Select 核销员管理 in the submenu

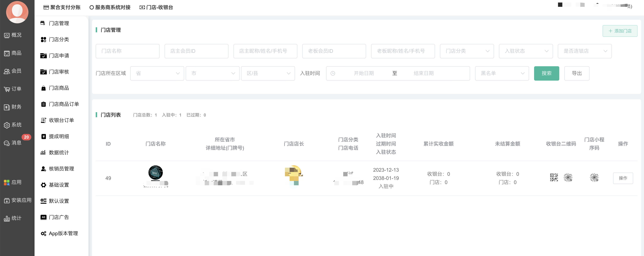coord(61,169)
